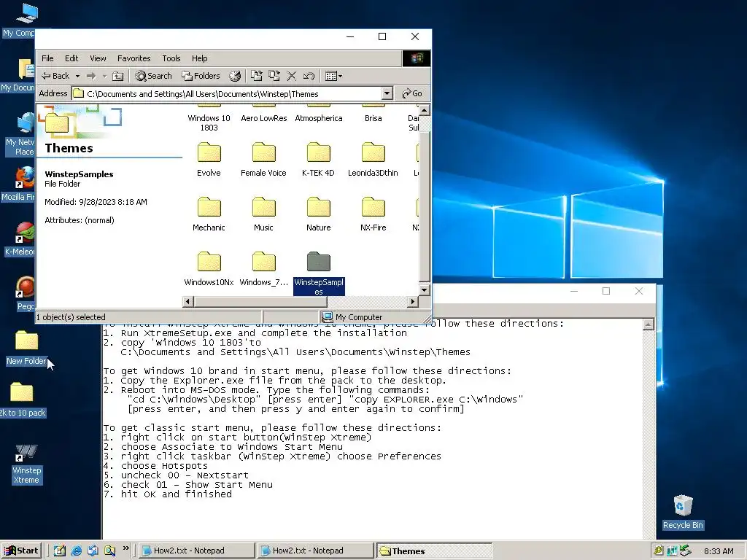Image resolution: width=747 pixels, height=560 pixels.
Task: Click the Windows 10 1803 folder label
Action: [x=209, y=122]
